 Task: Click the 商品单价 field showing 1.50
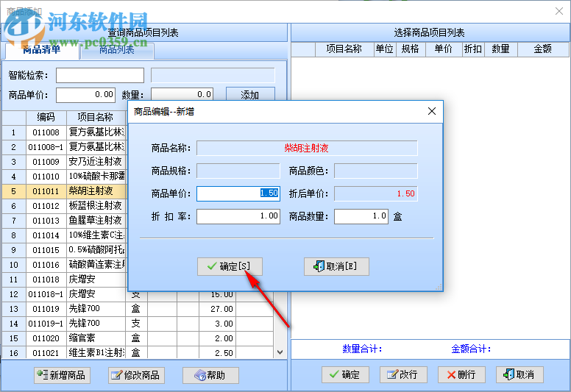238,193
